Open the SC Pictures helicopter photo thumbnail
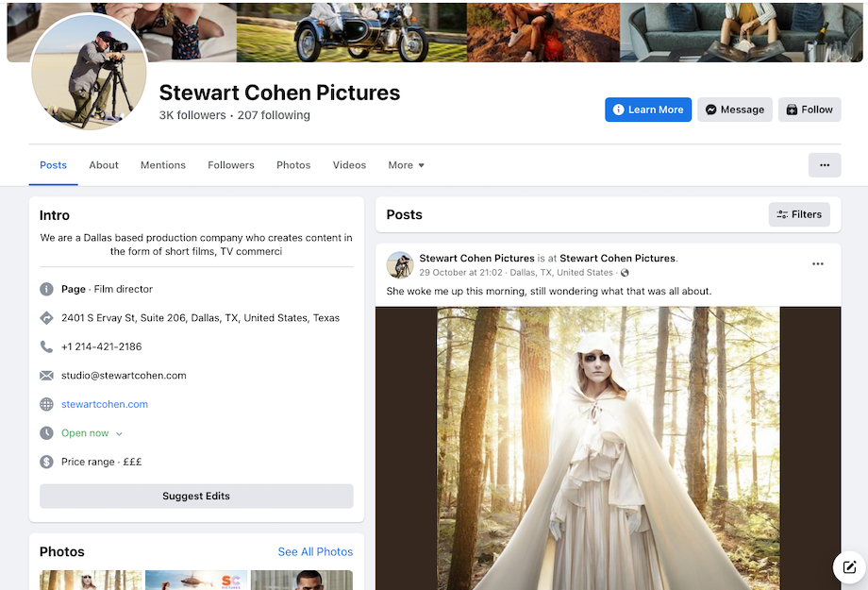This screenshot has width=868, height=590. (196, 580)
